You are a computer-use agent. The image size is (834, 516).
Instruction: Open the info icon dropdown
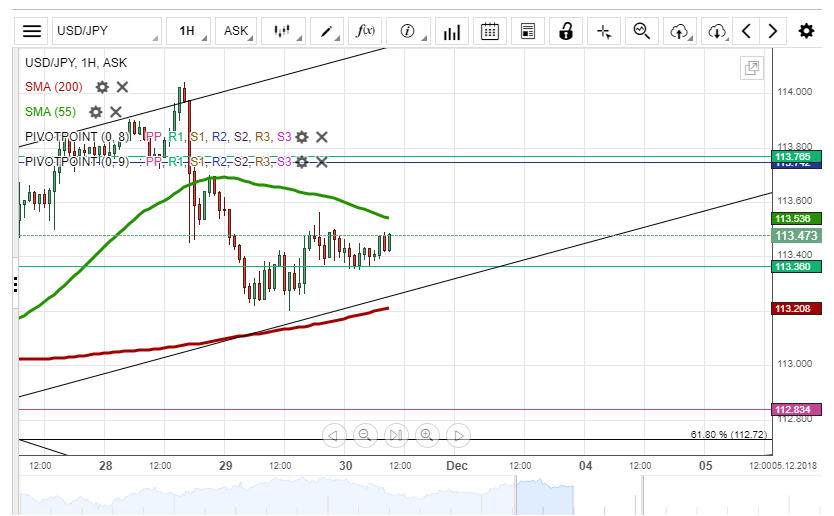click(x=408, y=31)
